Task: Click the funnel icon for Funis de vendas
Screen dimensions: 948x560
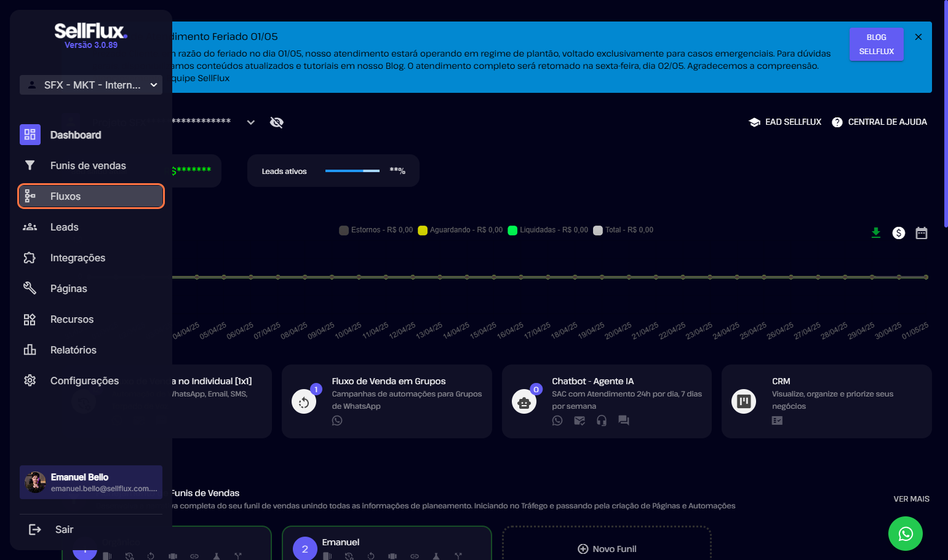Action: tap(30, 165)
